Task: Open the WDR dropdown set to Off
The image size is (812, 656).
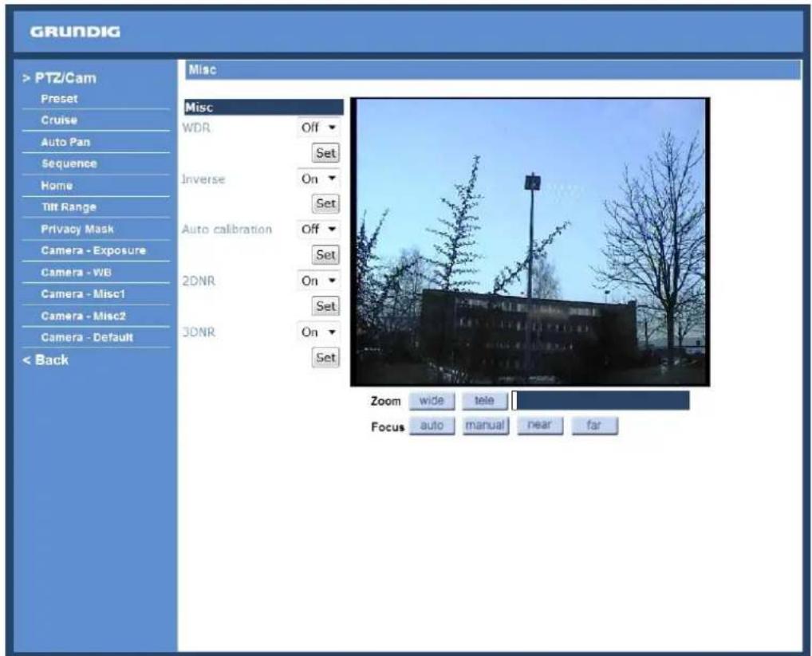Action: pos(318,128)
